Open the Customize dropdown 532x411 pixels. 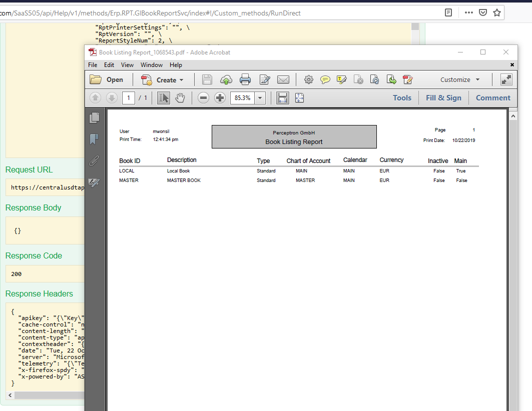tap(459, 79)
